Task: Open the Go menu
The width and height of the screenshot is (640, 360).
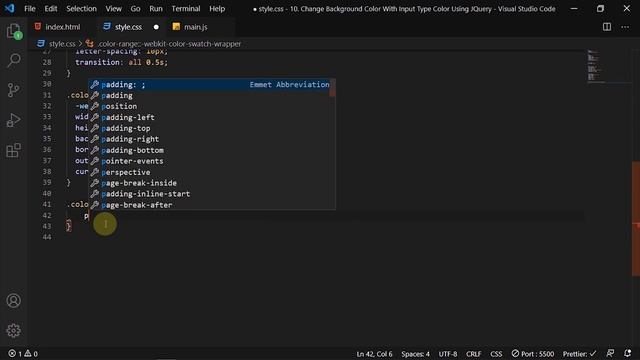Action: point(136,9)
